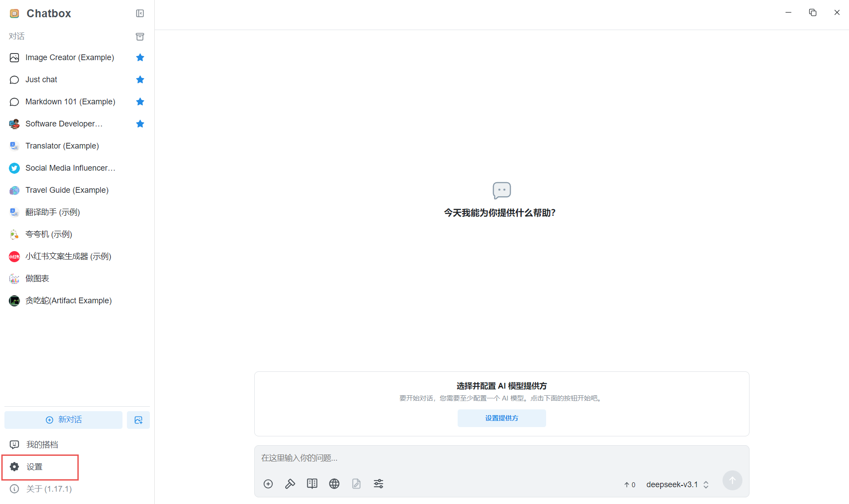This screenshot has width=849, height=504.
Task: Open the conversation settings sliders icon
Action: [379, 484]
